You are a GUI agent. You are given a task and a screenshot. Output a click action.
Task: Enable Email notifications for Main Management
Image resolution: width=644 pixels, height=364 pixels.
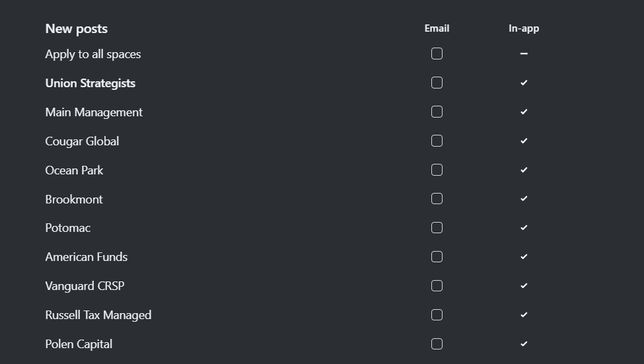point(437,112)
